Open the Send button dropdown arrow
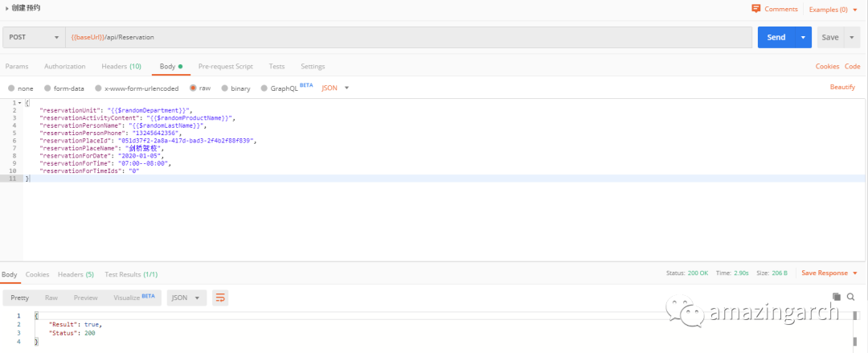The height and width of the screenshot is (353, 868). (803, 37)
